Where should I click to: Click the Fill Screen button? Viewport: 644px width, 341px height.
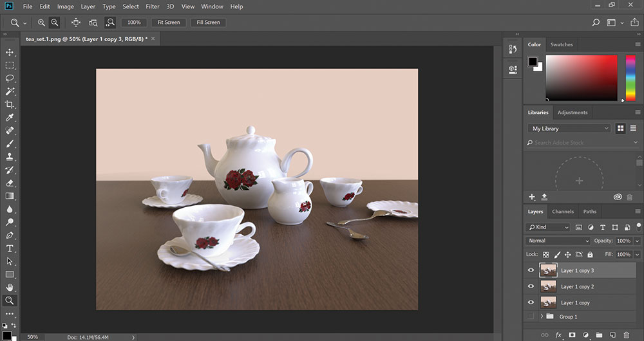[x=208, y=23]
